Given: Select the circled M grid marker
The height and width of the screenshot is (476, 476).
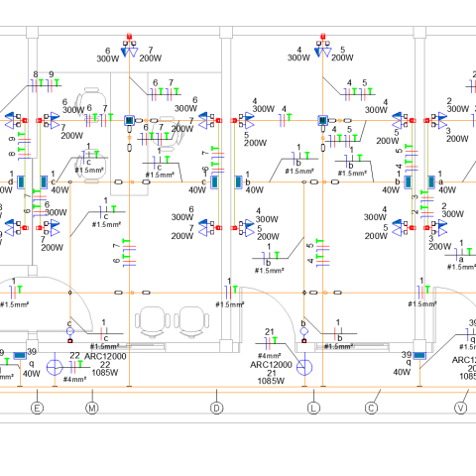Looking at the screenshot, I should click(92, 408).
